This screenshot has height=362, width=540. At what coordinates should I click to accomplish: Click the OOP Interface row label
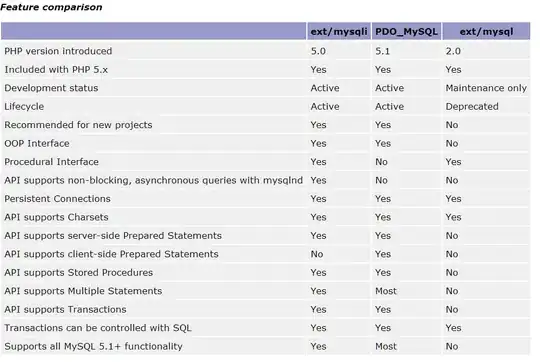pyautogui.click(x=37, y=143)
